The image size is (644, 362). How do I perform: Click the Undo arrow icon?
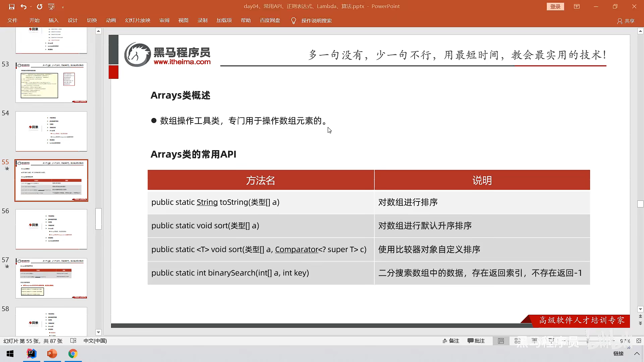(x=23, y=6)
